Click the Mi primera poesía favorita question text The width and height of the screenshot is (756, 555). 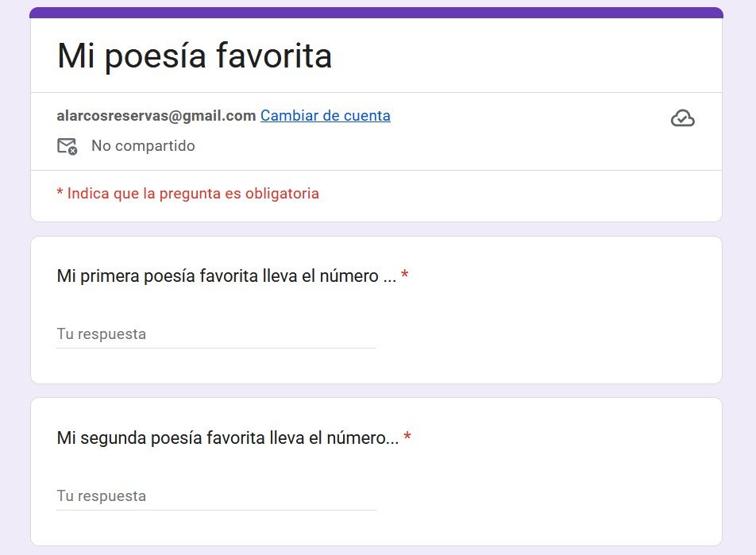(226, 276)
